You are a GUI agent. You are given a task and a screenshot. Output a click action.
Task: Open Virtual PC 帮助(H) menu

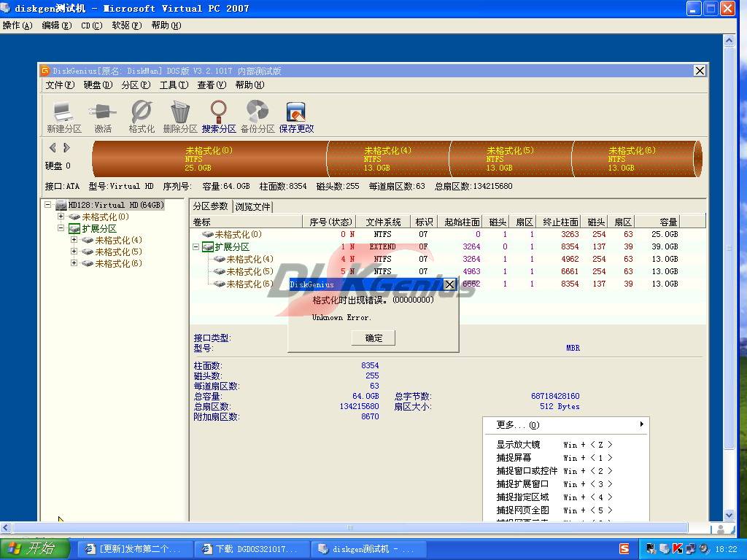click(x=166, y=26)
